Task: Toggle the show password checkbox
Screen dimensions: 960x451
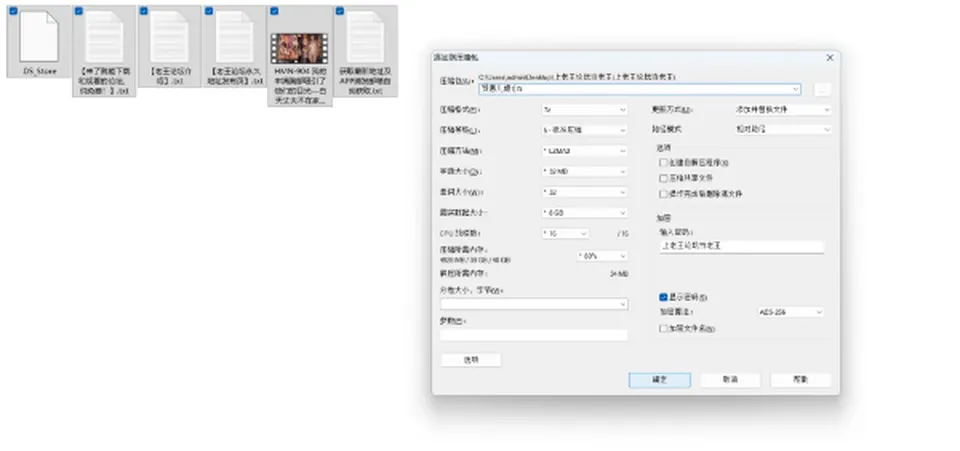Action: [x=663, y=297]
